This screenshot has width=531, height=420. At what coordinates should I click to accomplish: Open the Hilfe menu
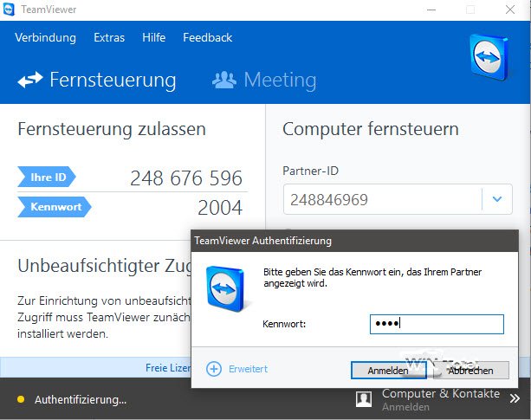coord(153,37)
